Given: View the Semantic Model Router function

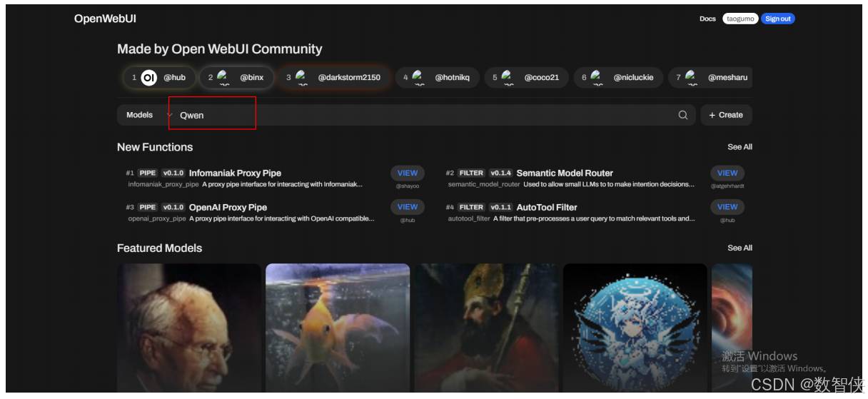Looking at the screenshot, I should coord(727,173).
